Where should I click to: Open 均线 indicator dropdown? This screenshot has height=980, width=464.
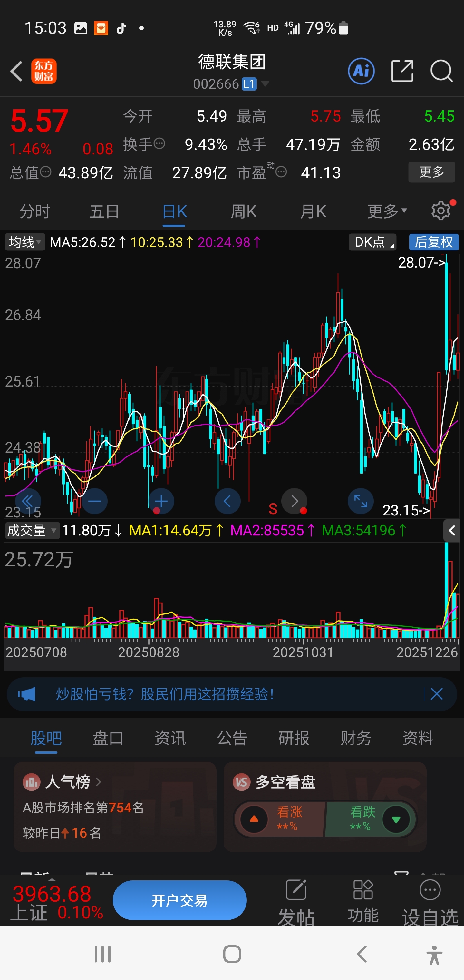(25, 242)
